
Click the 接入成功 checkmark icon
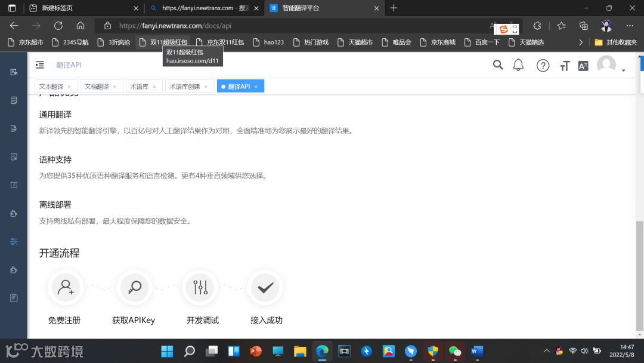(265, 287)
